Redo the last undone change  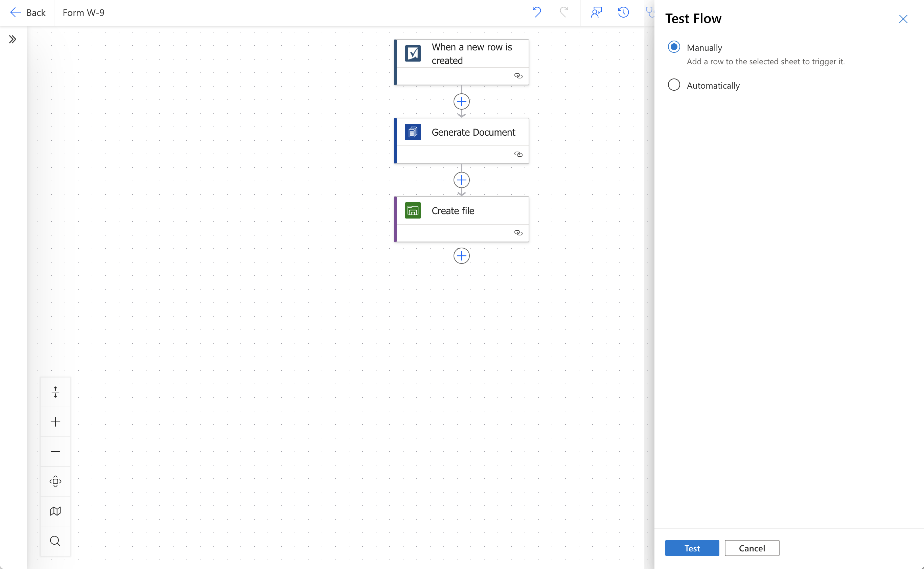click(563, 13)
